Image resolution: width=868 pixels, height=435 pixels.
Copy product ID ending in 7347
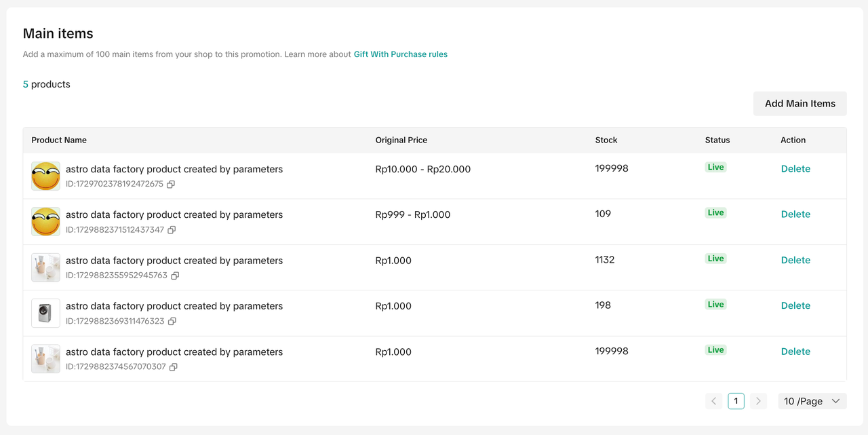[x=172, y=230]
